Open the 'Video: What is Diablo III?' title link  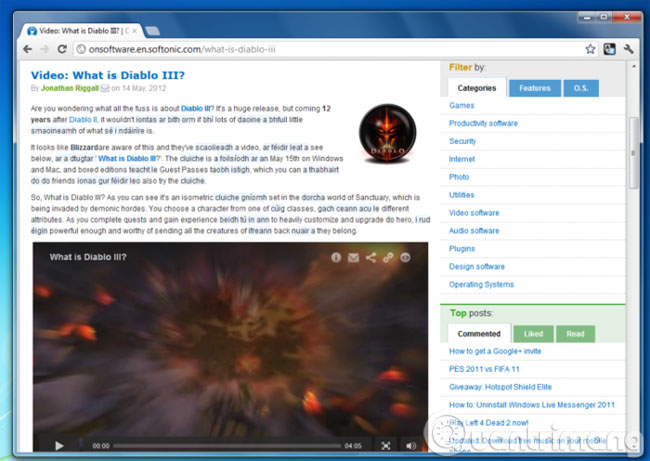point(108,75)
